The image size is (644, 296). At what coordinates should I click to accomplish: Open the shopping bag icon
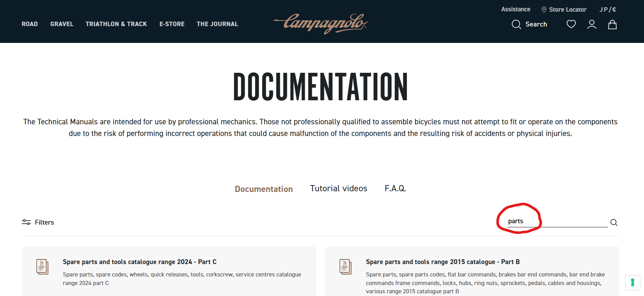pos(612,24)
